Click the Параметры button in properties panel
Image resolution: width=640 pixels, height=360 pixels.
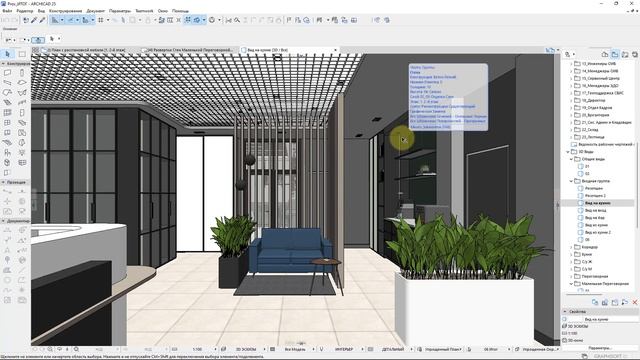pos(600,348)
